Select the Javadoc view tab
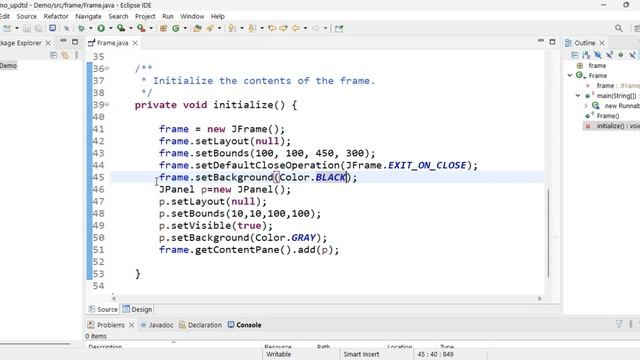This screenshot has height=360, width=640. click(157, 325)
